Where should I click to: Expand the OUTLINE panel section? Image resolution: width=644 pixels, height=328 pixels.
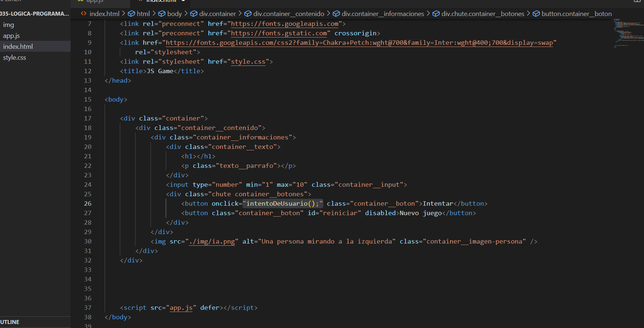click(35, 322)
